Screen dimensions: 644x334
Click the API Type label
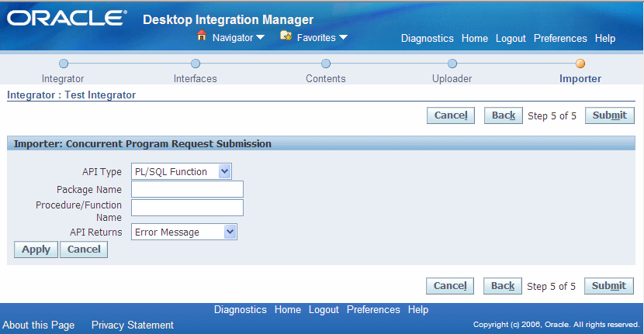[x=102, y=171]
